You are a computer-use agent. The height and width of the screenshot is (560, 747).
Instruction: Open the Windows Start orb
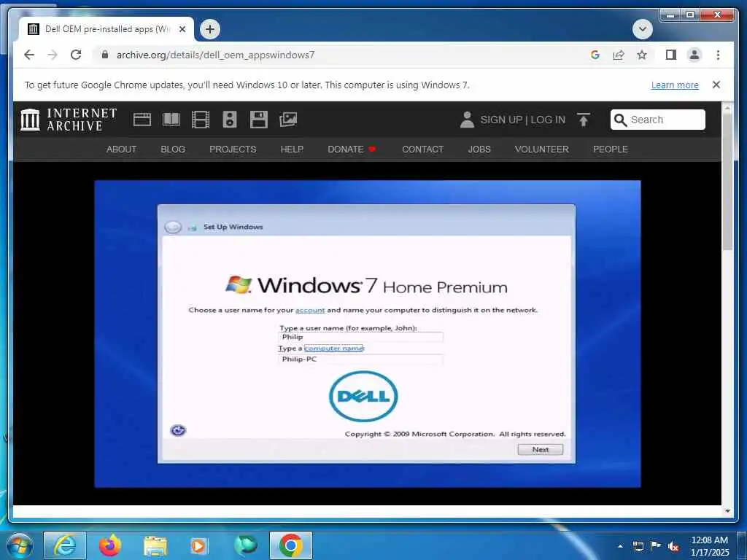pyautogui.click(x=20, y=545)
